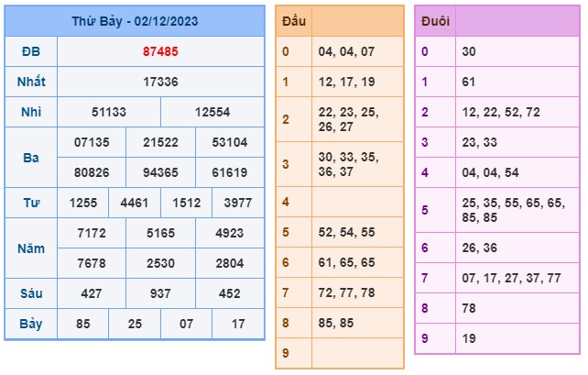Select Tư prize number 3977
This screenshot has width=588, height=375.
coord(238,203)
